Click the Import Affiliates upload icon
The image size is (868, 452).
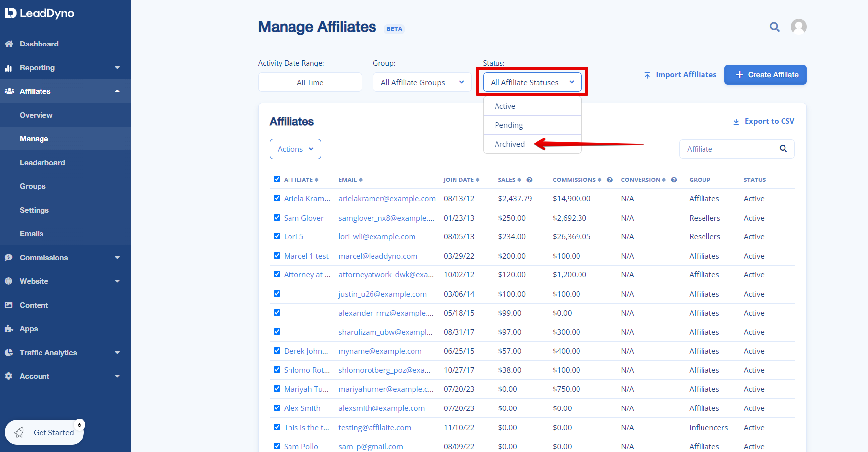[647, 75]
